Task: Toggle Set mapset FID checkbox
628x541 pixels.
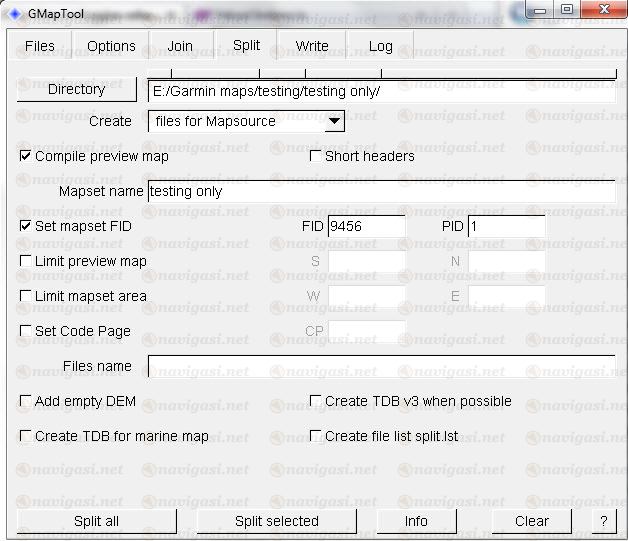Action: (26, 226)
